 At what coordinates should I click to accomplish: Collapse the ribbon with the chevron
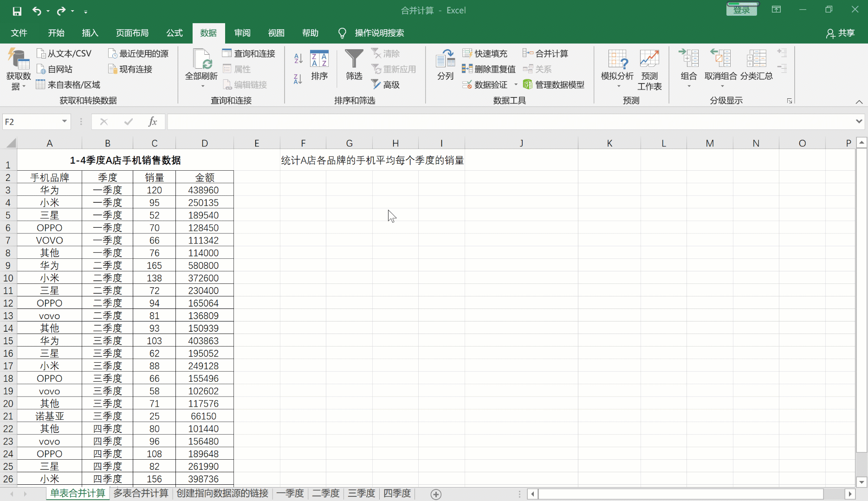(x=859, y=102)
